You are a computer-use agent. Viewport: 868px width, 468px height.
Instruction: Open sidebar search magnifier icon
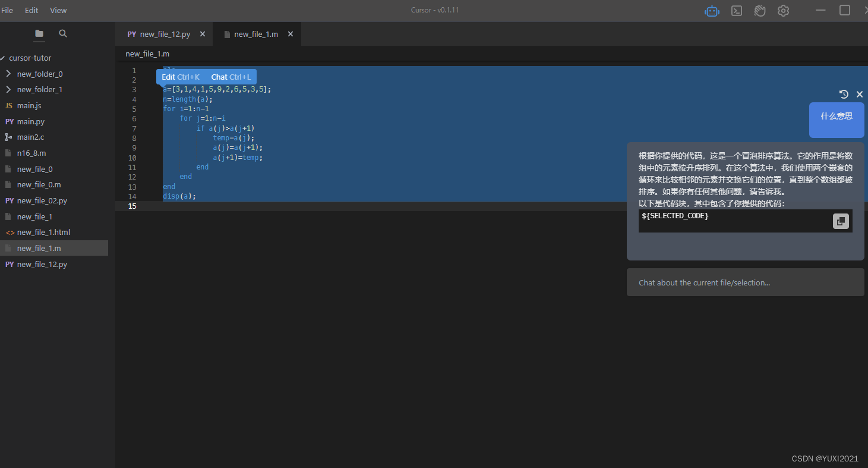tap(63, 34)
